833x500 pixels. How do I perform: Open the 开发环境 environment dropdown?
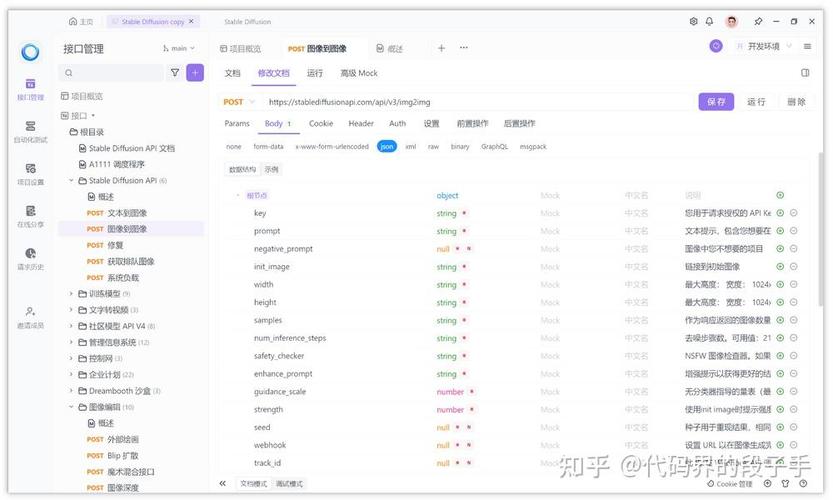[x=764, y=46]
